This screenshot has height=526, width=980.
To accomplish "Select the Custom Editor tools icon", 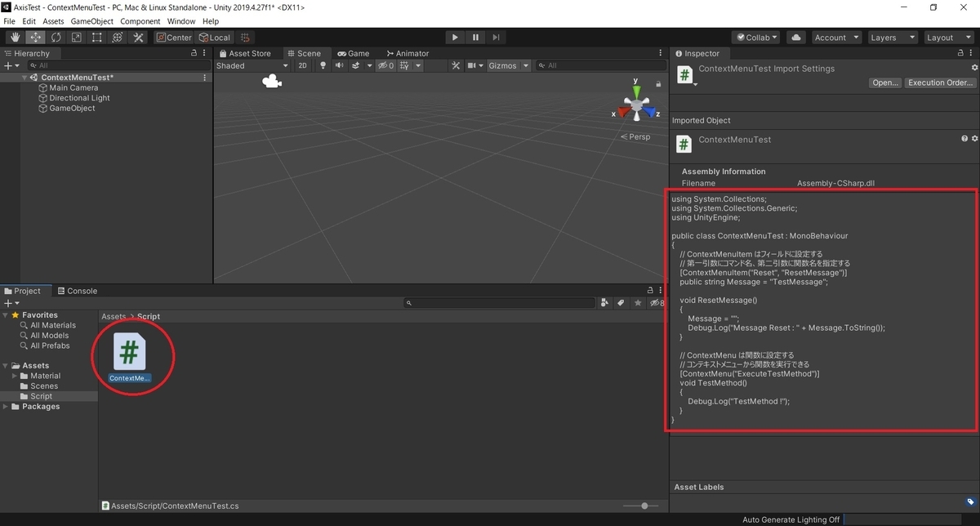I will pos(137,37).
